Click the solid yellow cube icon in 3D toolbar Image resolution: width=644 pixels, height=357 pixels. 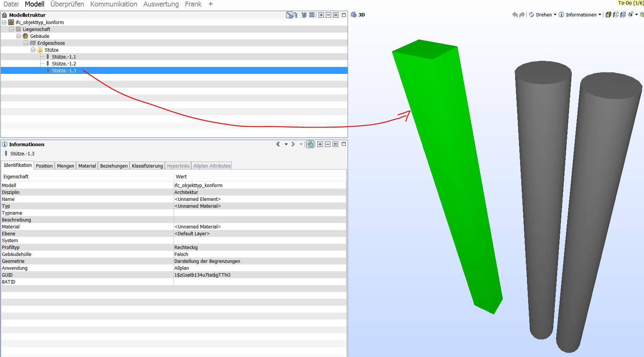pyautogui.click(x=608, y=15)
